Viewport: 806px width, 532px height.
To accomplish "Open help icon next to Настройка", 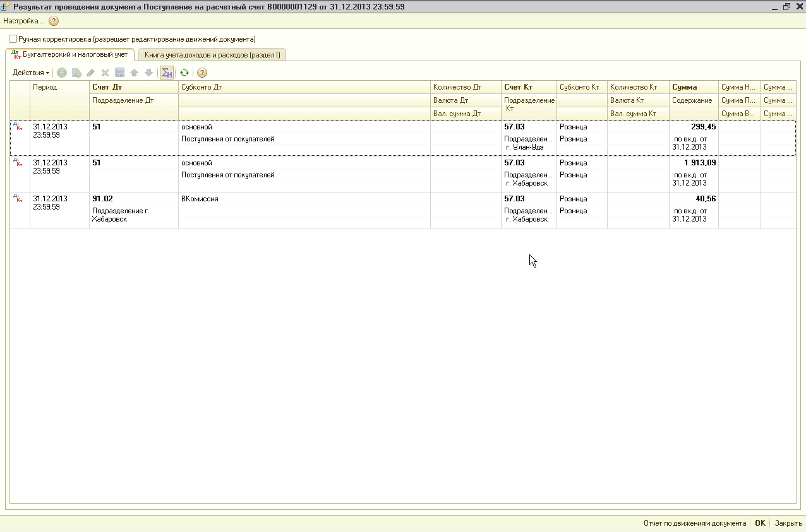I will (54, 21).
